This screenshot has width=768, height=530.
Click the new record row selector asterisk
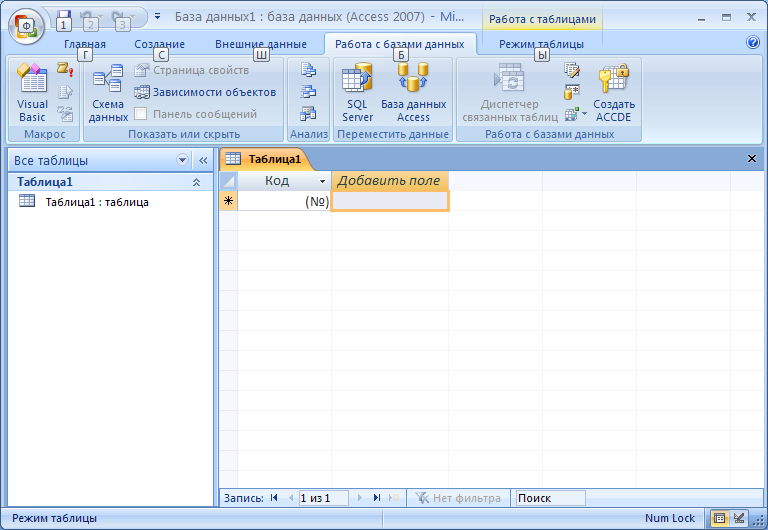[x=228, y=201]
